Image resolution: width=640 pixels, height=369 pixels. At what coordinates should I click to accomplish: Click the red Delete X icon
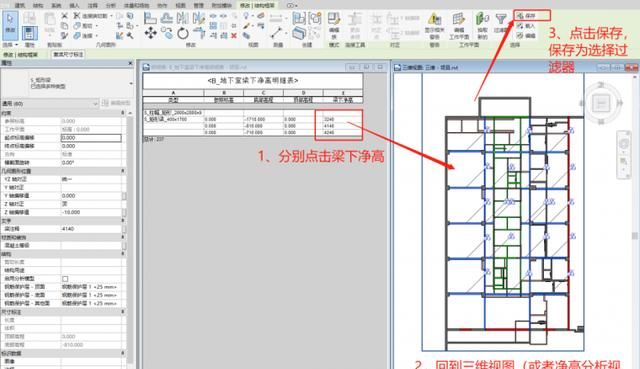[x=234, y=36]
